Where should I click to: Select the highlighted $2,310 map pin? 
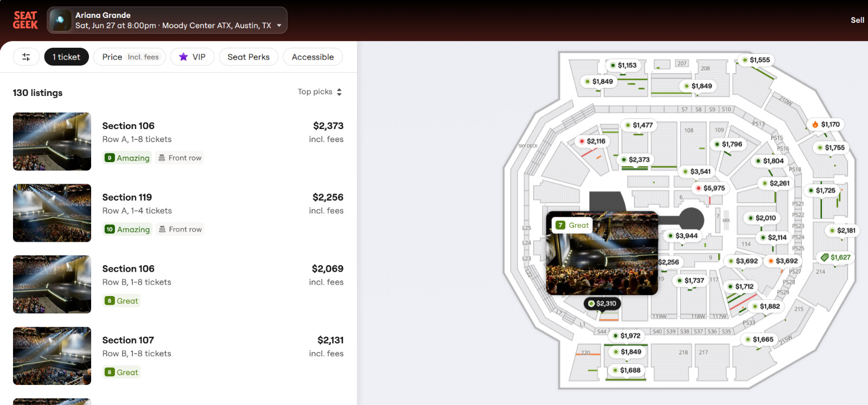pos(602,304)
